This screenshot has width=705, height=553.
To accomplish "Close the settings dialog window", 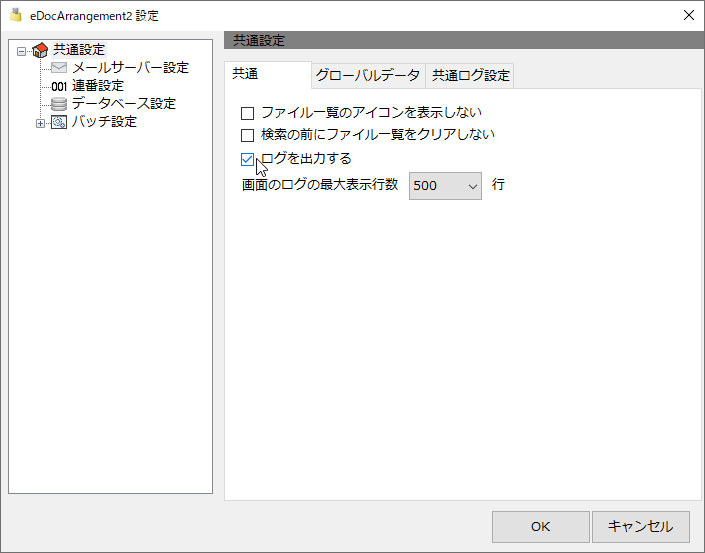I will click(x=688, y=15).
